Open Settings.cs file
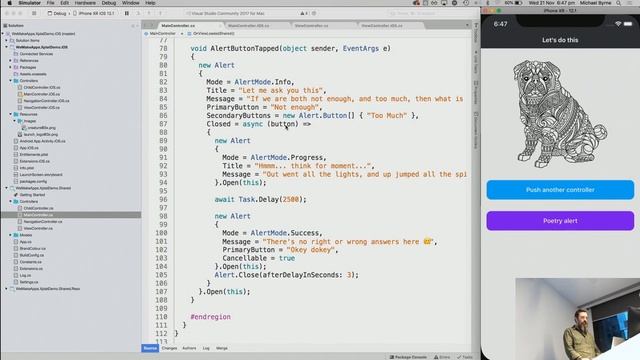The width and height of the screenshot is (640, 360). pos(29,282)
